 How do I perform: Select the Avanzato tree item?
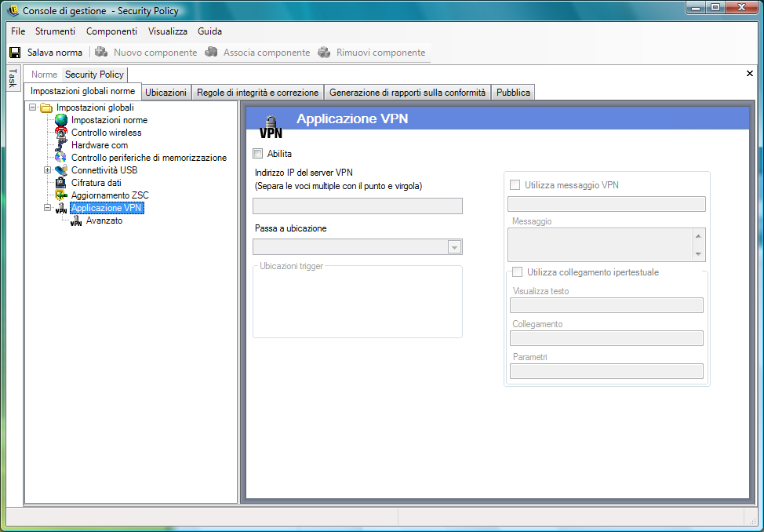tap(104, 221)
